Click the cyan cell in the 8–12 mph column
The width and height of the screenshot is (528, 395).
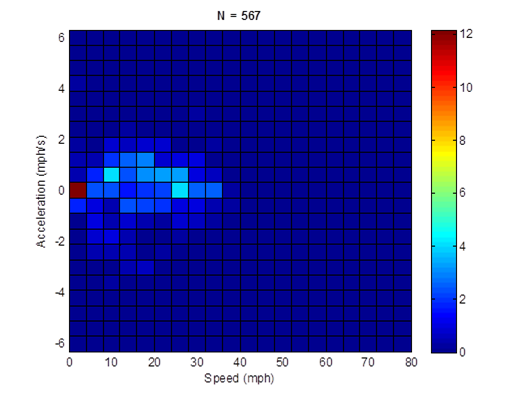pyautogui.click(x=111, y=175)
